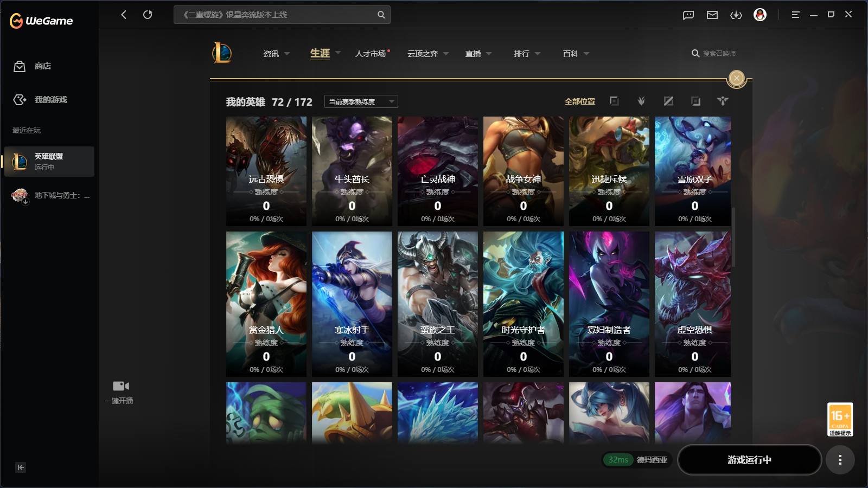
Task: Click the 我的英雄 72 / 172 heading
Action: (269, 102)
